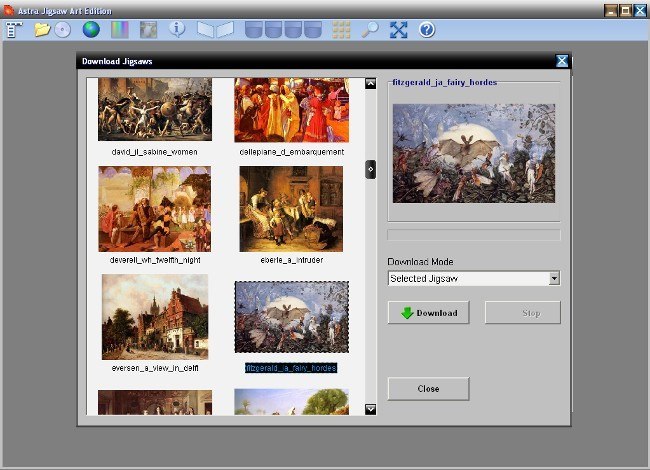Click the right open-book page icon

225,30
